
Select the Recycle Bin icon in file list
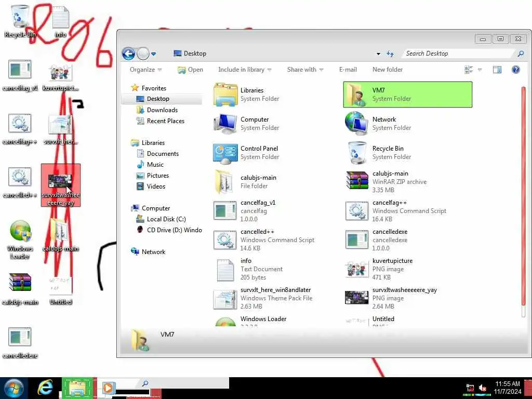coord(357,153)
